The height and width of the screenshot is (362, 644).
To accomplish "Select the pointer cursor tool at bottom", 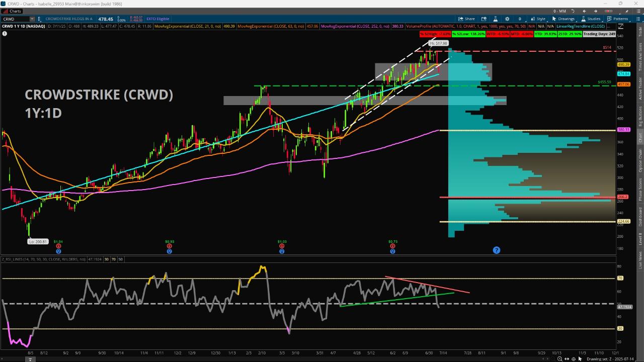I will pyautogui.click(x=580, y=359).
